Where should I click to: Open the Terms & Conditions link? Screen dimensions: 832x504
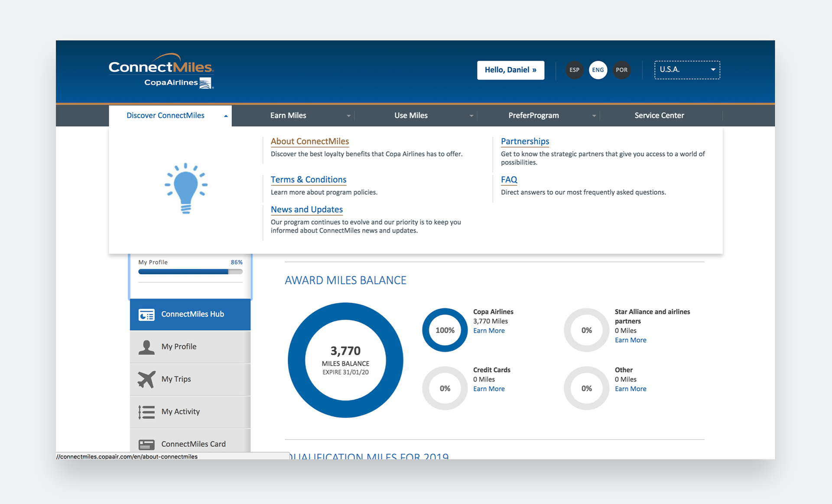coord(308,180)
